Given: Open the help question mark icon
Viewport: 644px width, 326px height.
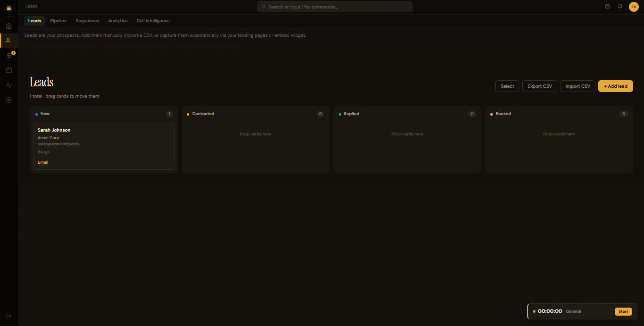Looking at the screenshot, I should point(607,7).
